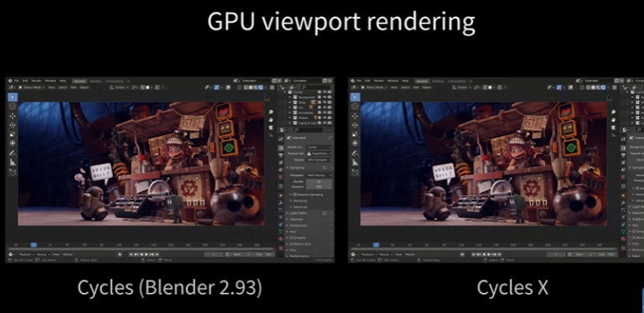Viewport: 644px width, 313px height.
Task: Select the Measure tool in Cycles X window
Action: point(356,163)
